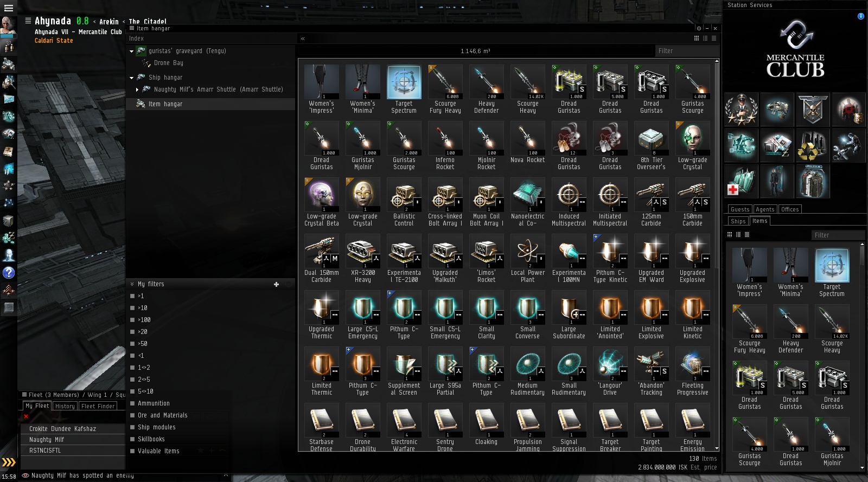Open the security office officer icon

[741, 109]
